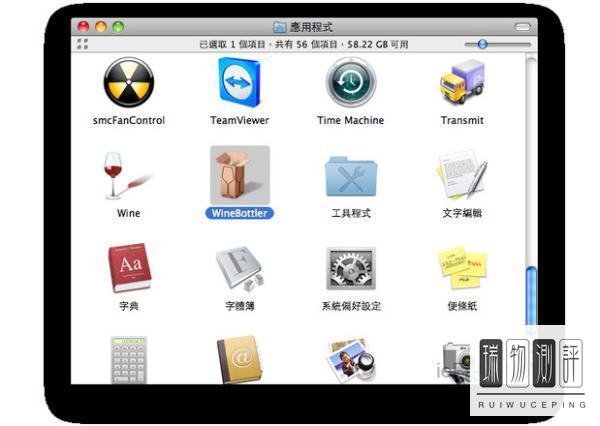The image size is (600, 426).
Task: Click the 字典 dictionary app icon
Action: click(x=128, y=268)
